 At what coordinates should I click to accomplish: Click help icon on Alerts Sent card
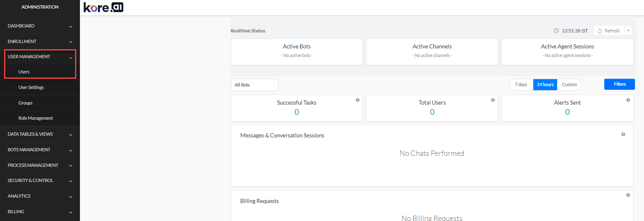point(628,100)
